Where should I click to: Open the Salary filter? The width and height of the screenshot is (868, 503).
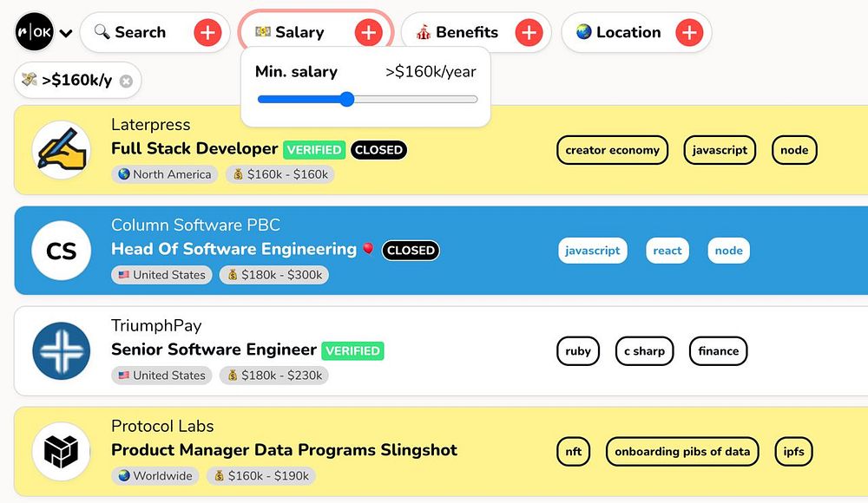point(316,32)
